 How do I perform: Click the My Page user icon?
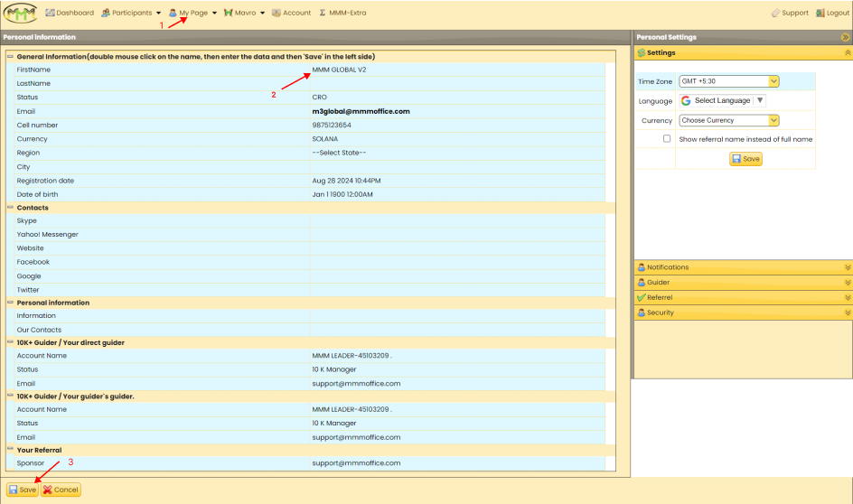pyautogui.click(x=173, y=13)
